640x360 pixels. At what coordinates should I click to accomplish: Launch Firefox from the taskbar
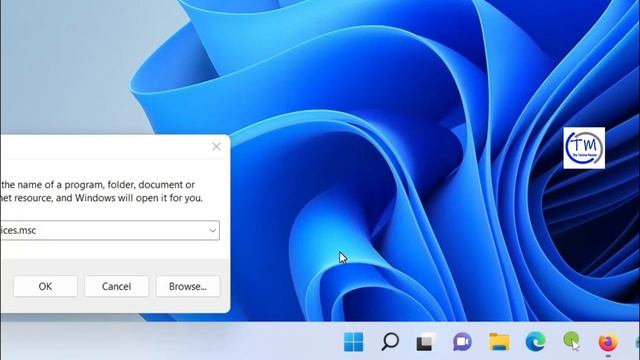608,342
